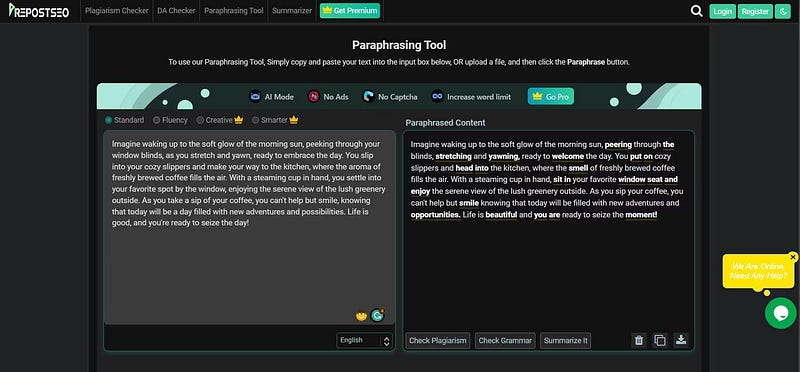Click the crown icon next to Smarter
The image size is (800, 372).
pyautogui.click(x=293, y=120)
